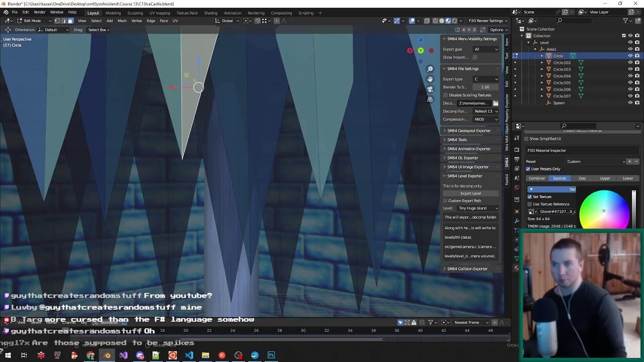Hide Spawn object with its eye icon
The height and width of the screenshot is (362, 644).
[x=630, y=103]
